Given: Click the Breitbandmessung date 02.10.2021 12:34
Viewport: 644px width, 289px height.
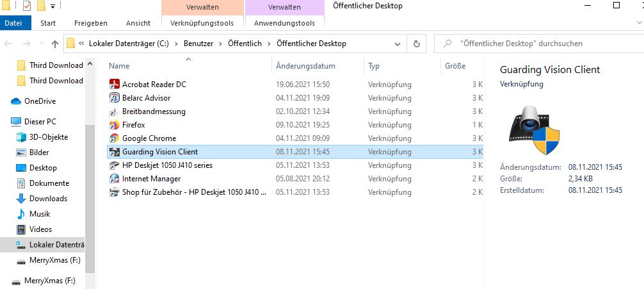Looking at the screenshot, I should click(302, 111).
